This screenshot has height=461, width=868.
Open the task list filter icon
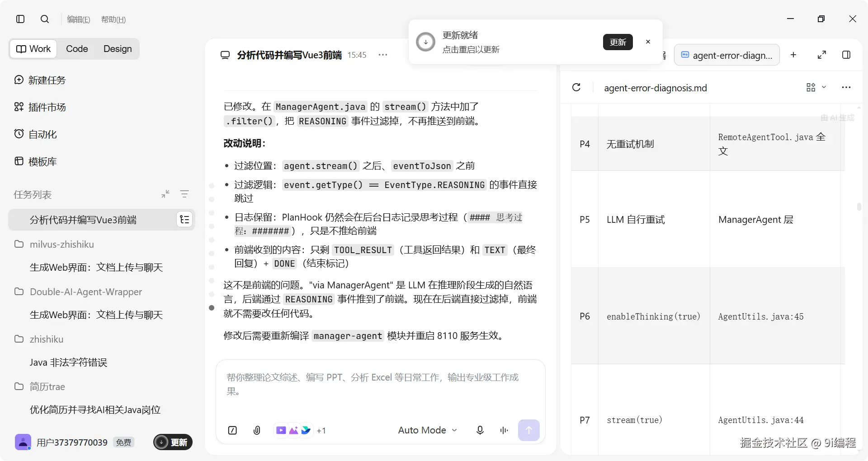(x=184, y=194)
